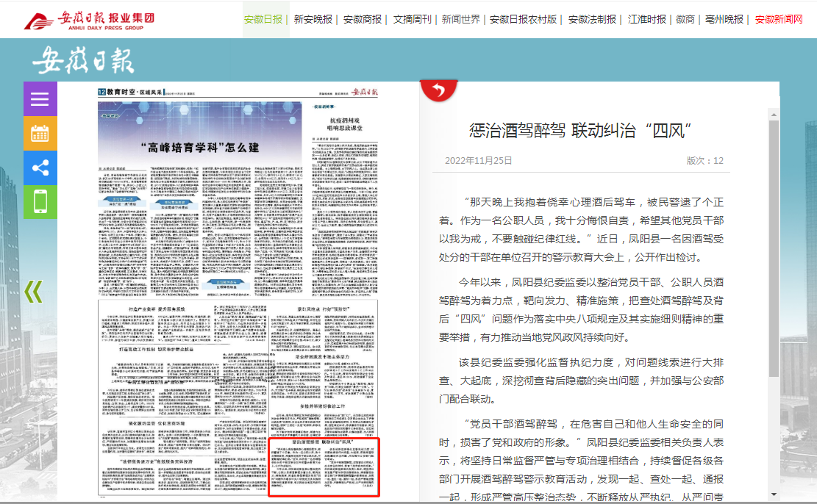Switch to the 新安晚报 tab
The image size is (817, 504).
313,19
